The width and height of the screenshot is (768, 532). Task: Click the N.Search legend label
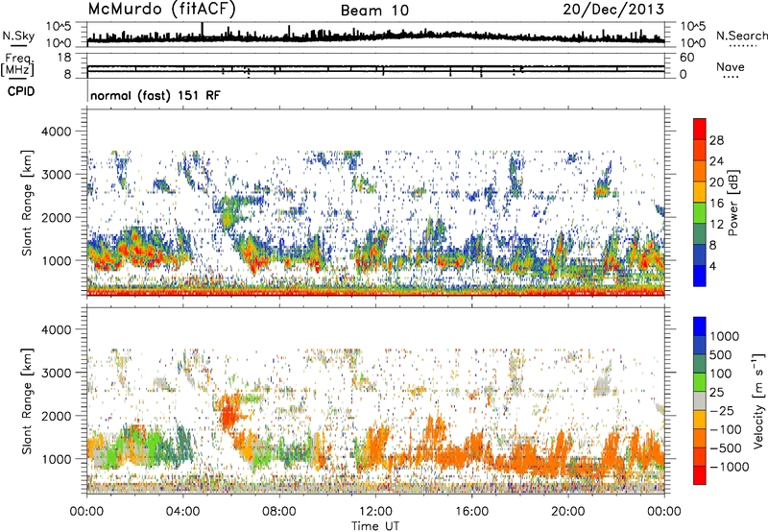tap(742, 36)
